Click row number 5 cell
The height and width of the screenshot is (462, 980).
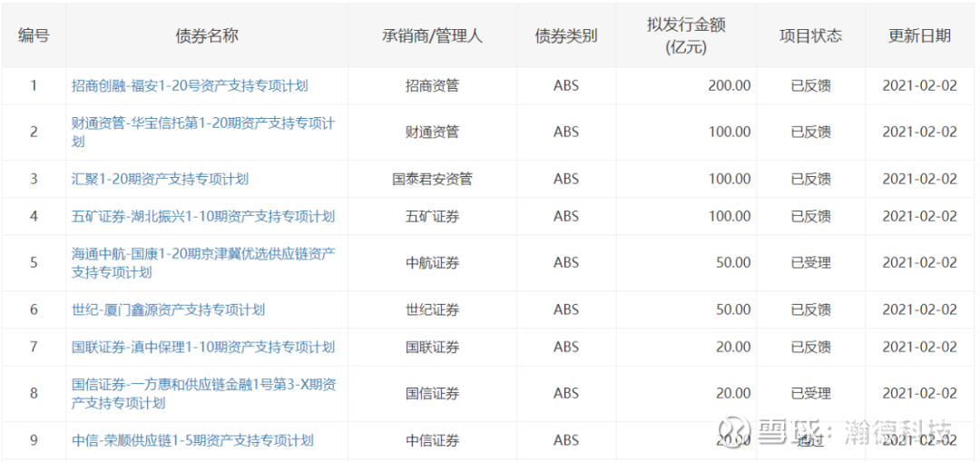tap(34, 262)
